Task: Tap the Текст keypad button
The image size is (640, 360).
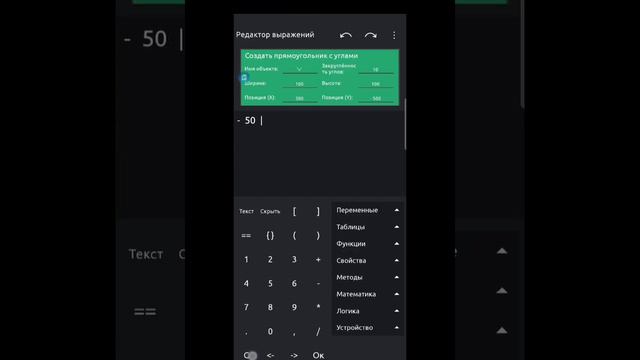Action: [x=246, y=211]
